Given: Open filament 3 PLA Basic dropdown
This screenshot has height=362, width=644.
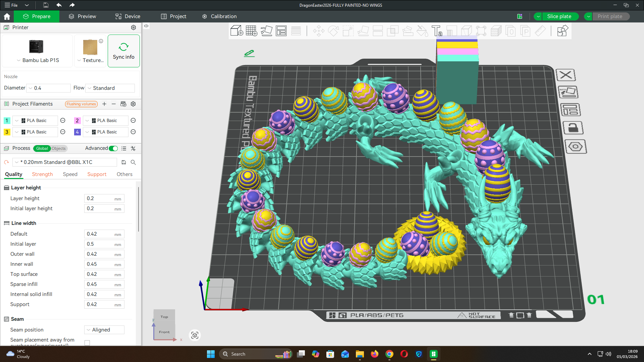Looking at the screenshot, I should [35, 132].
